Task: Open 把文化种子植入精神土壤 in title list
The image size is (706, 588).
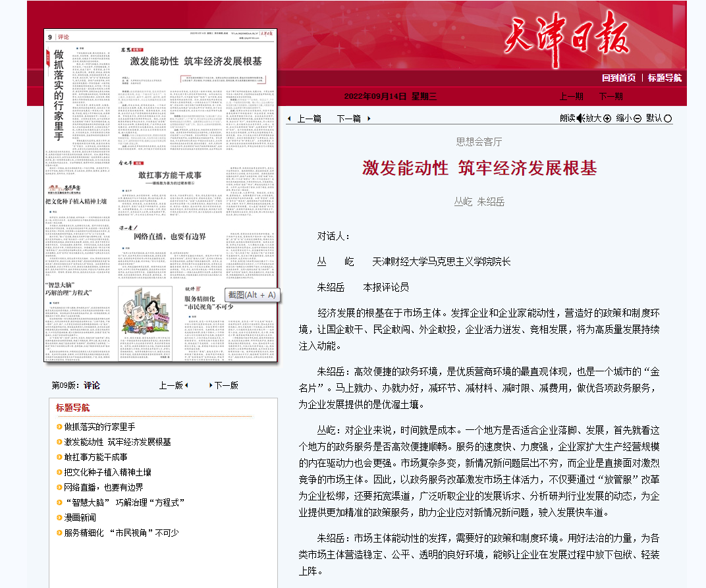Action: tap(107, 472)
